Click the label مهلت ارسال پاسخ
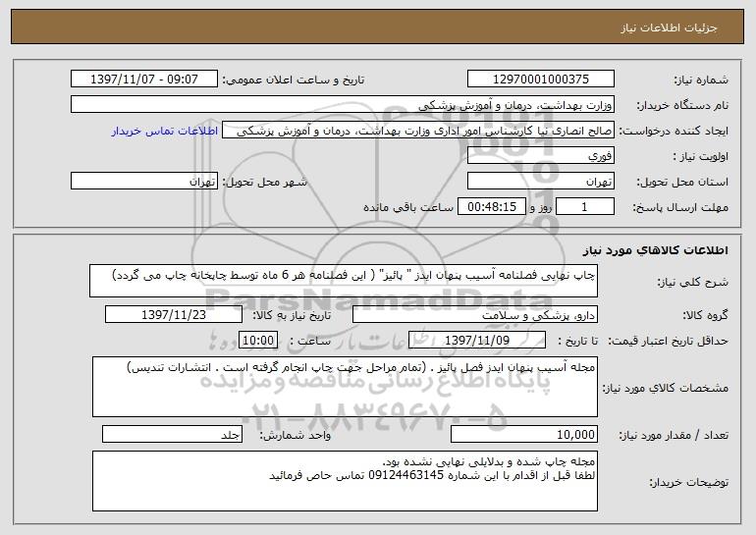The image size is (756, 535). (x=680, y=207)
